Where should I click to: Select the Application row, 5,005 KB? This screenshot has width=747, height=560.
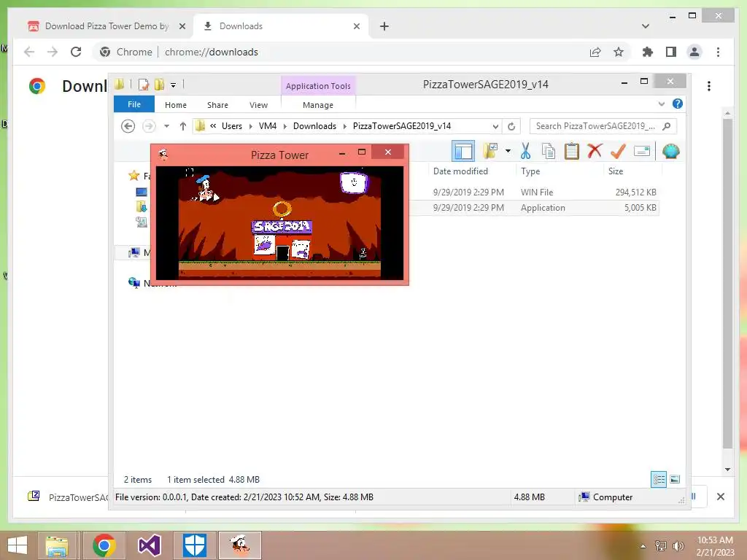534,208
